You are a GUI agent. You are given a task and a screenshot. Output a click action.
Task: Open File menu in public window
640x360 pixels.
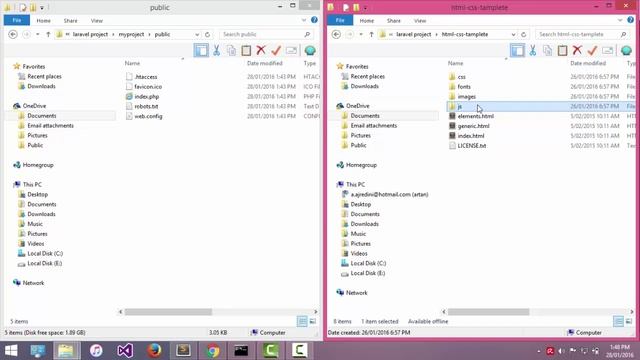(x=17, y=20)
